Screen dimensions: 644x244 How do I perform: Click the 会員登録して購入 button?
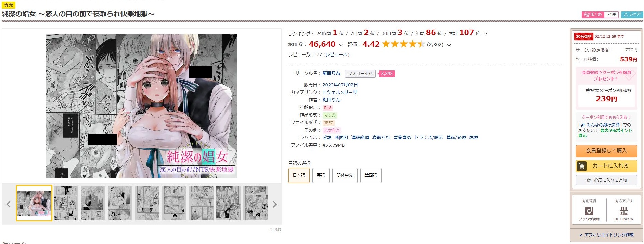606,151
